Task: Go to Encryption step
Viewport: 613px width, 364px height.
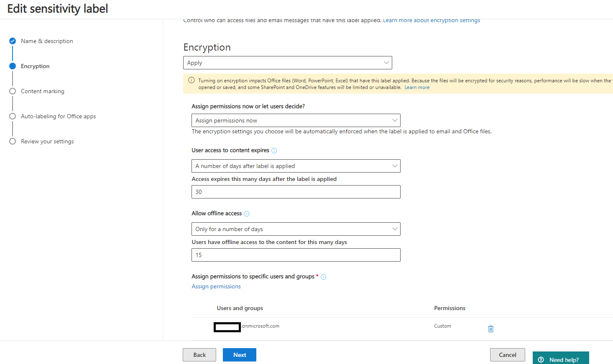Action: pyautogui.click(x=35, y=66)
